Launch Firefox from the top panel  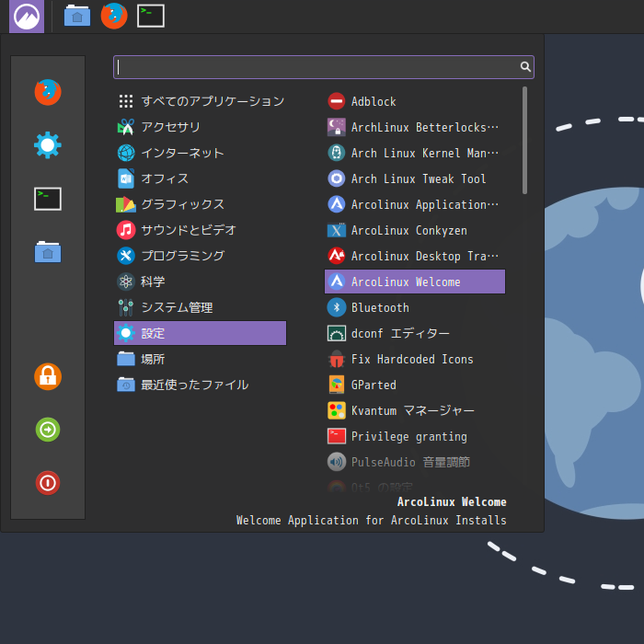click(x=114, y=16)
